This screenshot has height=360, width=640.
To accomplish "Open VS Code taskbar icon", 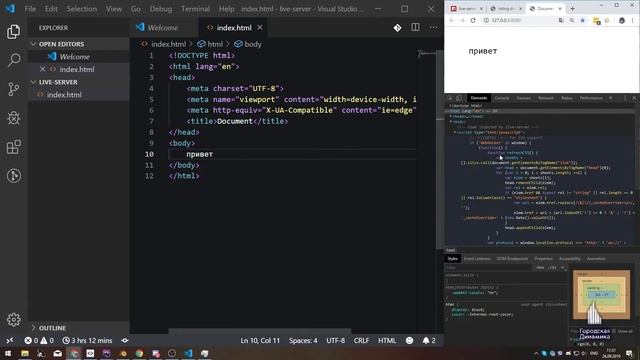I will pyautogui.click(x=188, y=353).
